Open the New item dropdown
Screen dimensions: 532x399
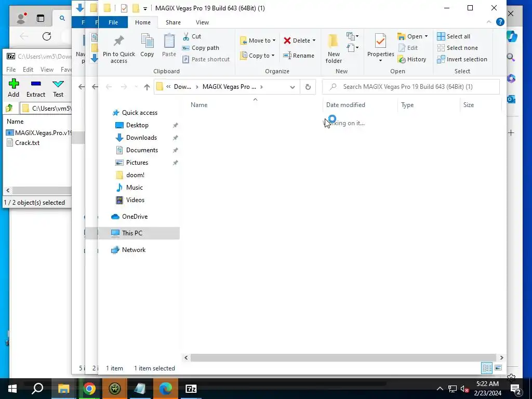click(x=353, y=36)
